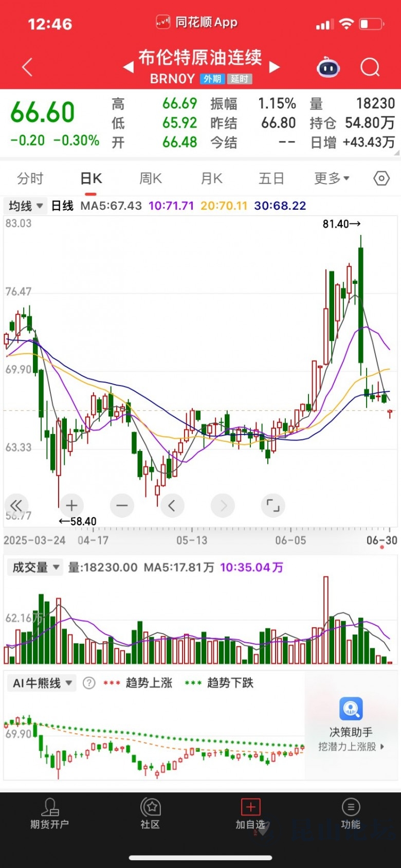
Task: Open chart settings hexagon icon
Action: [381, 178]
